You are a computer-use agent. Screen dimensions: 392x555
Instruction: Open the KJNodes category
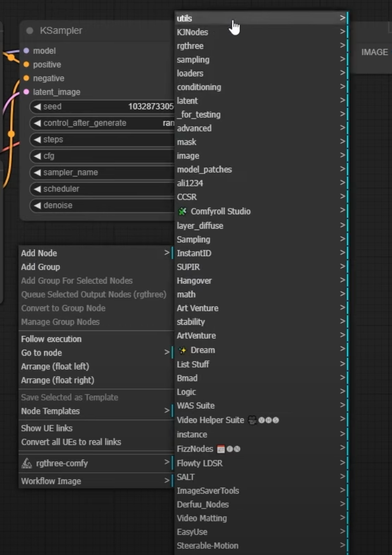(x=261, y=32)
